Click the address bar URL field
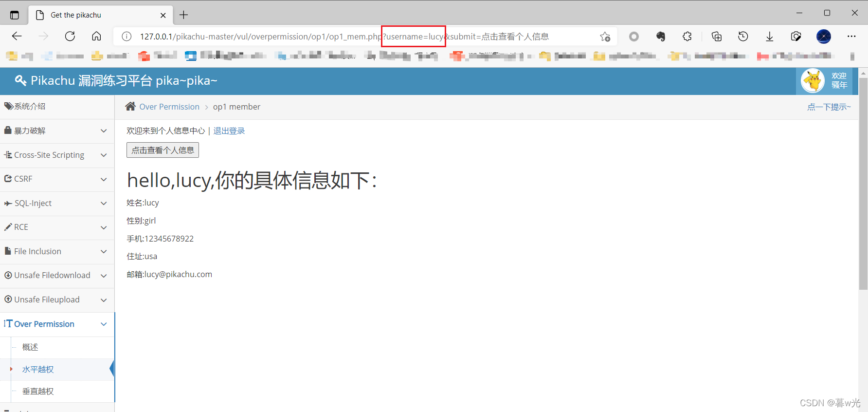This screenshot has height=412, width=868. [x=365, y=37]
